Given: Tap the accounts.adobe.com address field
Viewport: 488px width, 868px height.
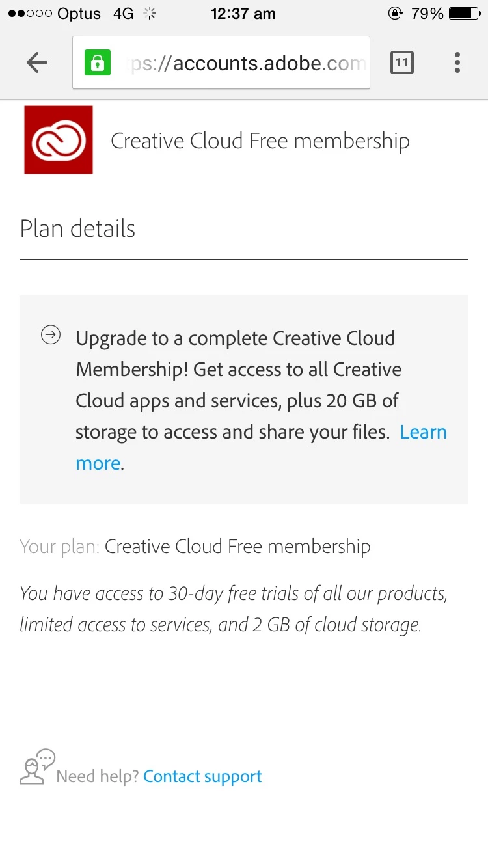Looking at the screenshot, I should (x=247, y=63).
